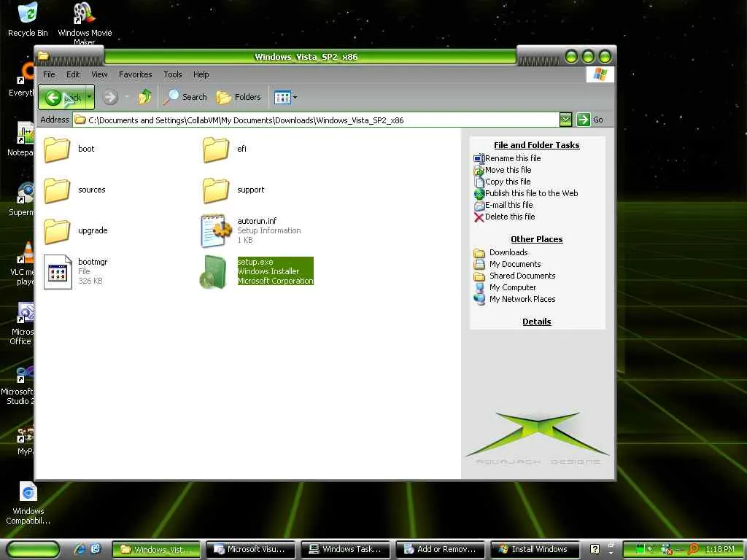Go to My Documents in Other Places
Screen dimensions: 747x560
(508, 264)
